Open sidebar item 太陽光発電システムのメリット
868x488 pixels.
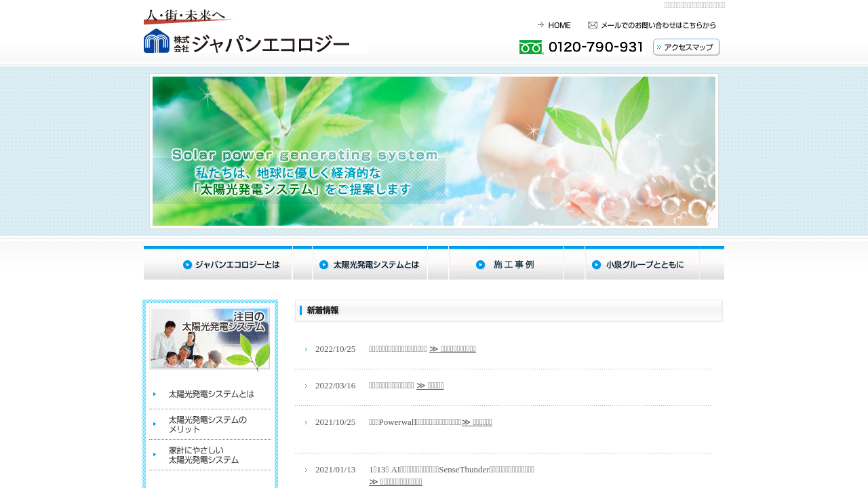click(x=208, y=424)
